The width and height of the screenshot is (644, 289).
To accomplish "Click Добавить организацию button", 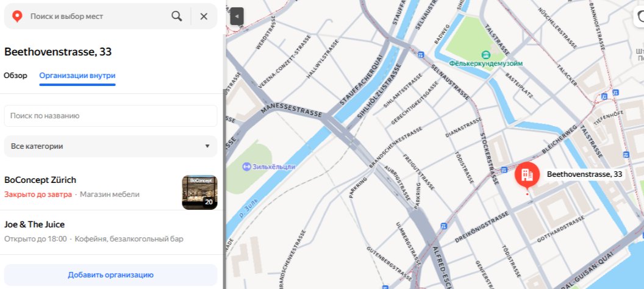I will (110, 275).
